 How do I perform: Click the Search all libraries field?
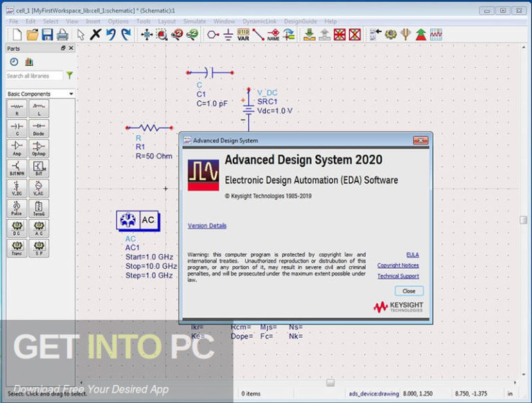coord(34,75)
